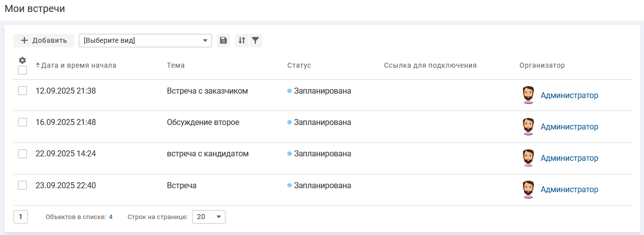Open the Обсуждение второе meeting entry

[x=203, y=122]
